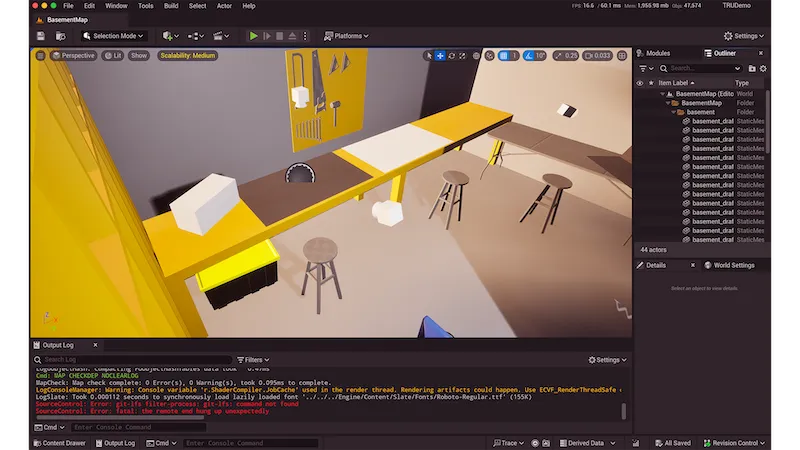The width and height of the screenshot is (800, 450).
Task: Open the Platforms dropdown
Action: (346, 36)
